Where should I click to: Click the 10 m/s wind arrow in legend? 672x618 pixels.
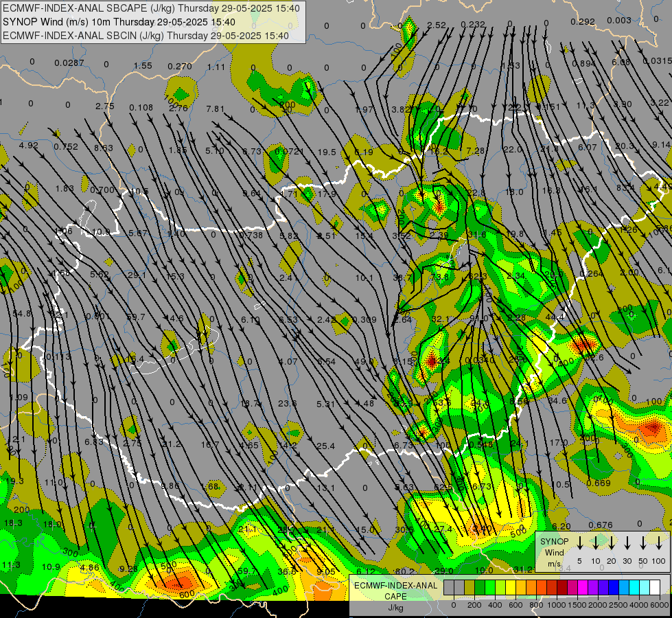tap(595, 543)
